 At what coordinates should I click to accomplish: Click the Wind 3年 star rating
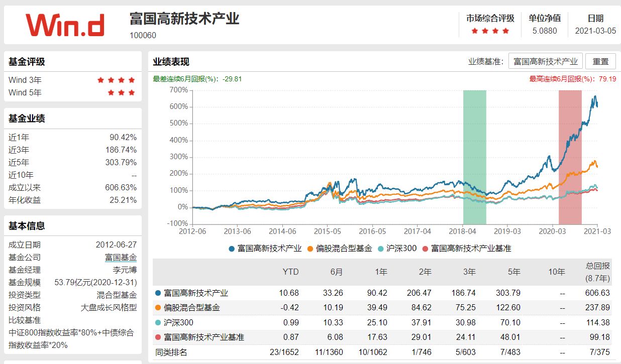click(x=116, y=80)
